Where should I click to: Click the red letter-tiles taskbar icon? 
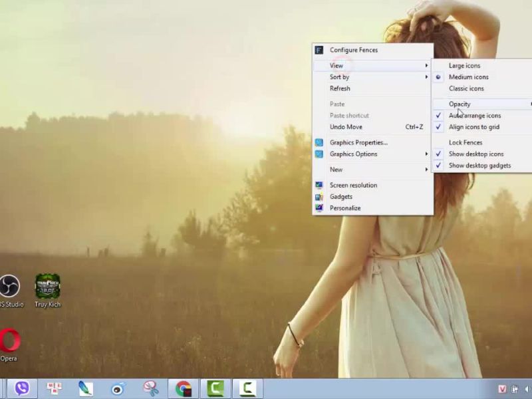[x=54, y=388]
